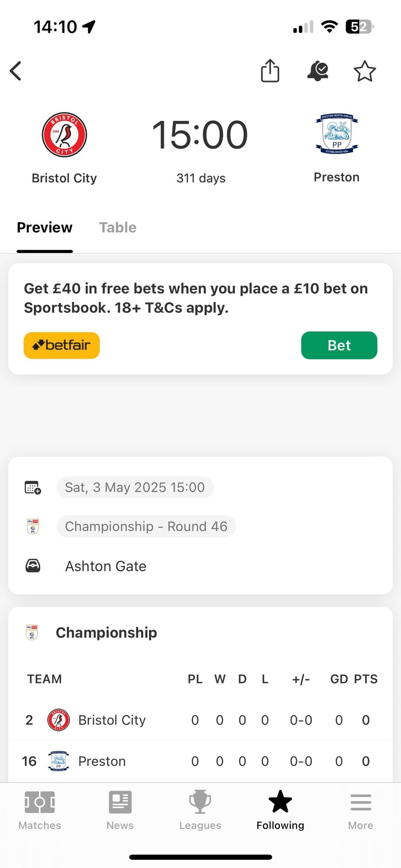Open the More menu
Image resolution: width=401 pixels, height=868 pixels.
361,810
